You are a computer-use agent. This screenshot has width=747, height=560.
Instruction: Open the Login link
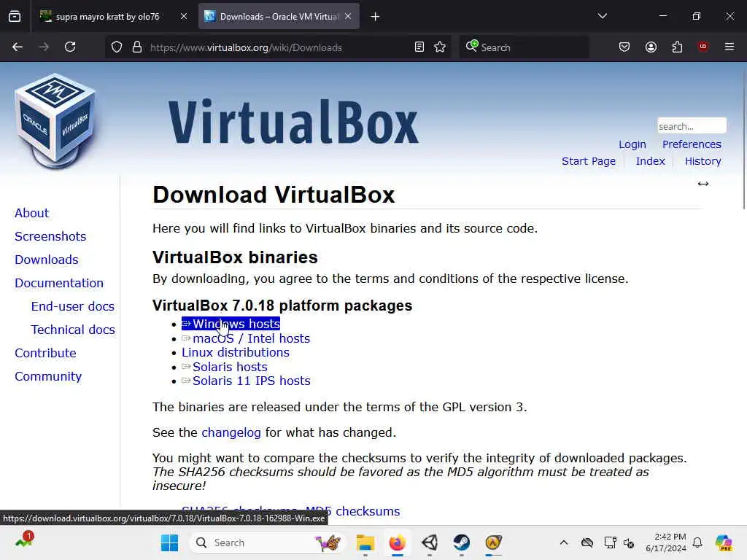(632, 144)
